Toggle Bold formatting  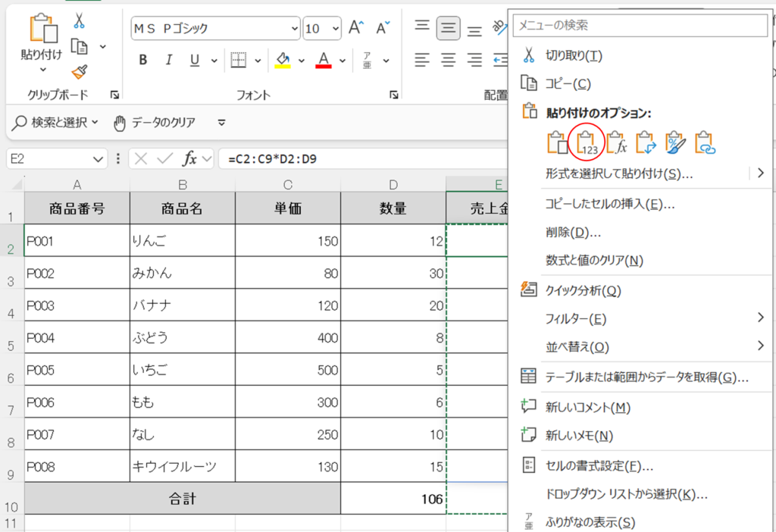(143, 61)
